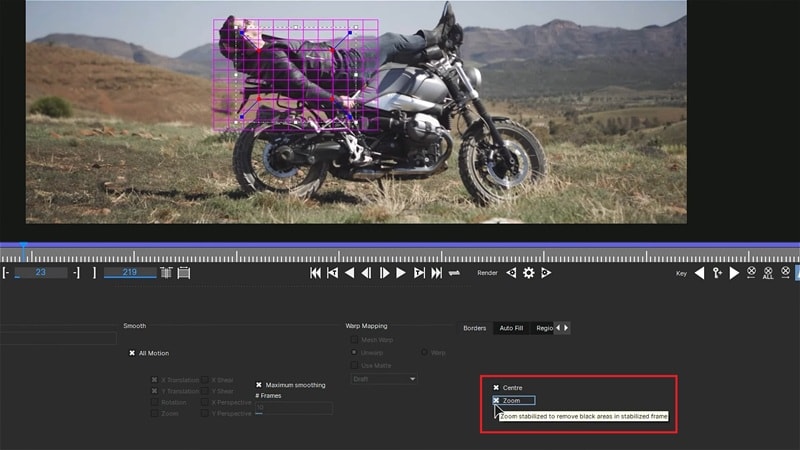Toggle the loop playback mode icon
Viewport: 800px width, 450px height.
[454, 273]
